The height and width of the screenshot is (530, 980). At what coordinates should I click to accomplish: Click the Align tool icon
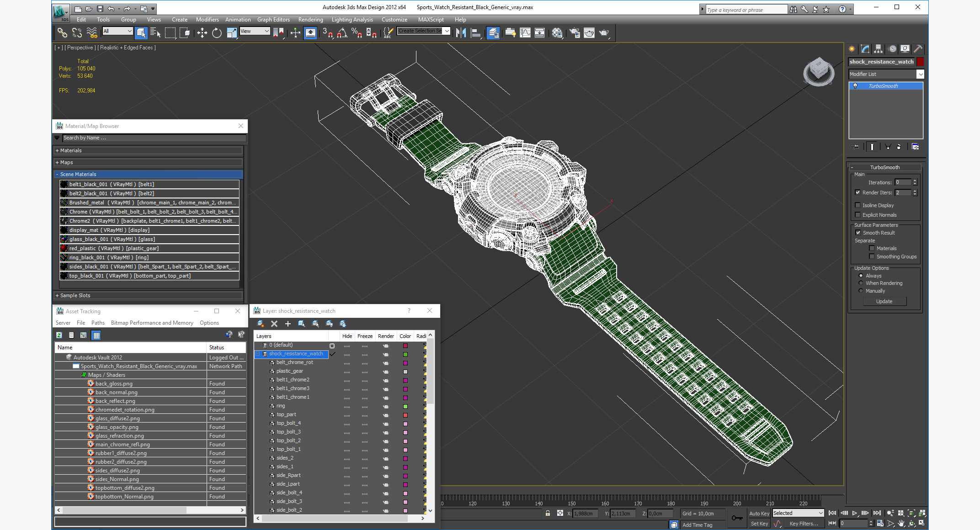point(476,32)
